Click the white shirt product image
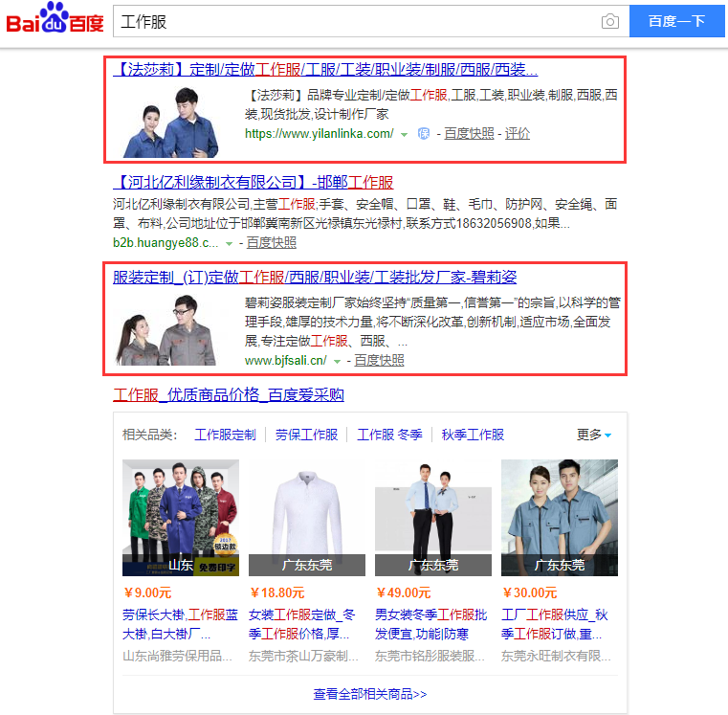 [307, 517]
